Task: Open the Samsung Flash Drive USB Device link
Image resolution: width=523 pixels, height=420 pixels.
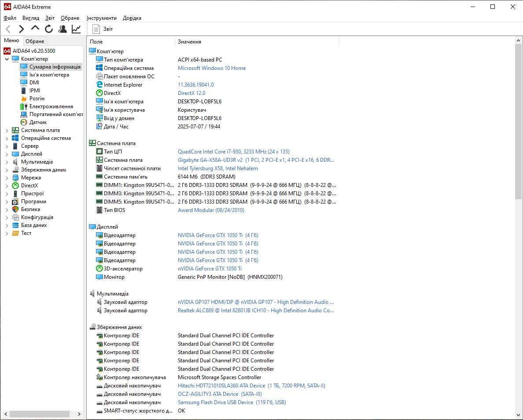Action: [x=232, y=402]
